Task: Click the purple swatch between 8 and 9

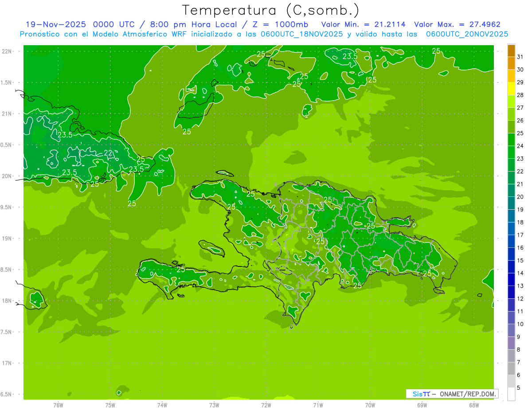Action: pyautogui.click(x=511, y=343)
